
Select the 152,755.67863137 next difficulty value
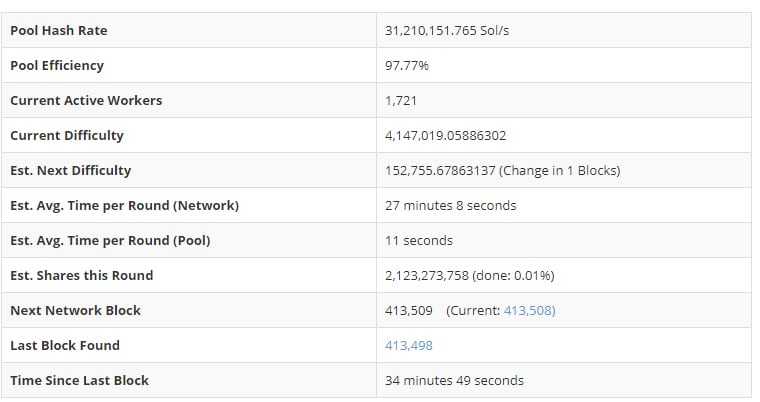[440, 170]
